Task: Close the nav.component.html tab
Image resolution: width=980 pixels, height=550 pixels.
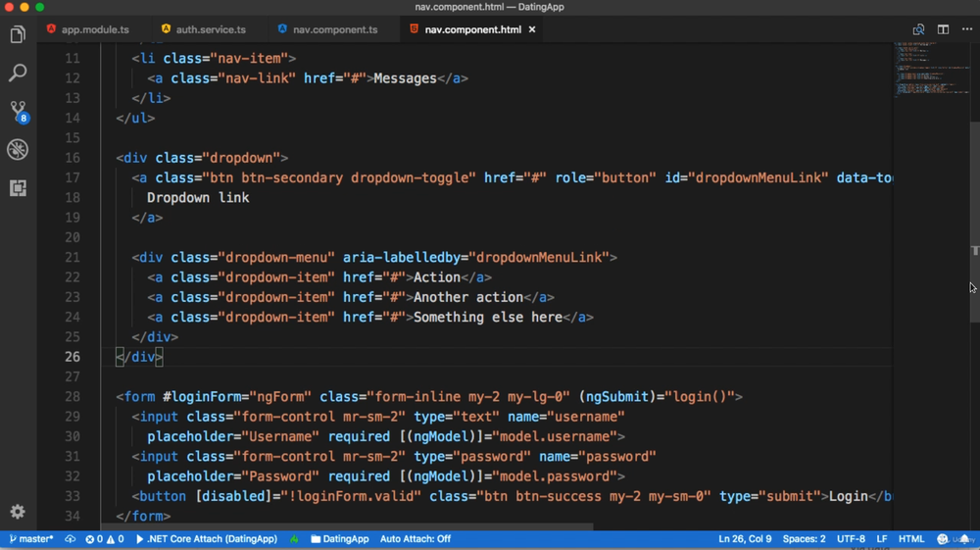Action: point(532,29)
